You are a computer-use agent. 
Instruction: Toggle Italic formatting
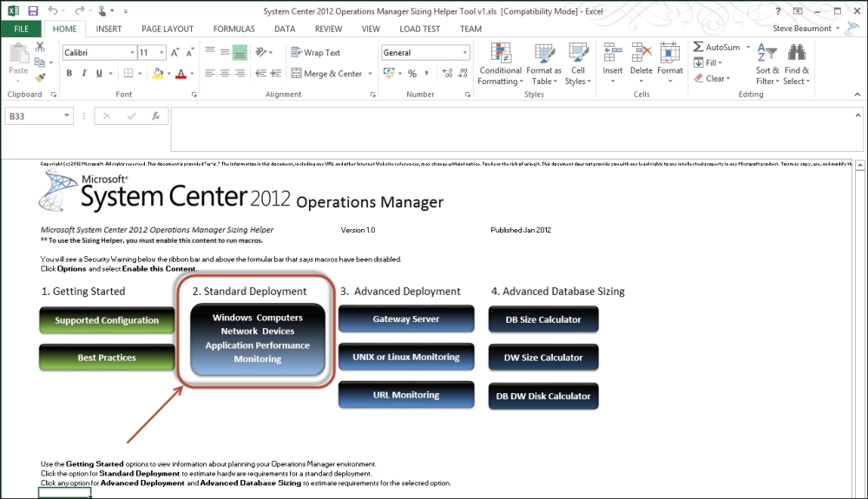[x=84, y=73]
